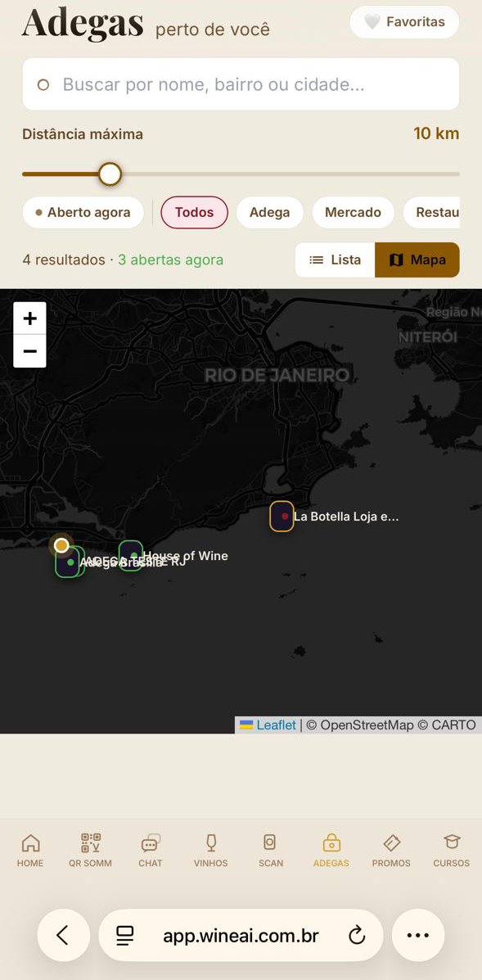Open VINHOS in bottom navigation
This screenshot has height=980, width=482.
(x=211, y=851)
